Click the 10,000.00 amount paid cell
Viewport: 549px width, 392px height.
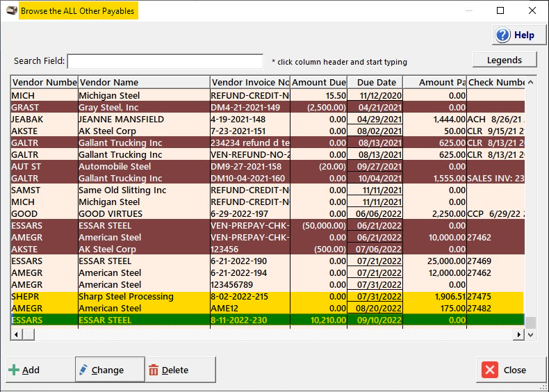434,238
